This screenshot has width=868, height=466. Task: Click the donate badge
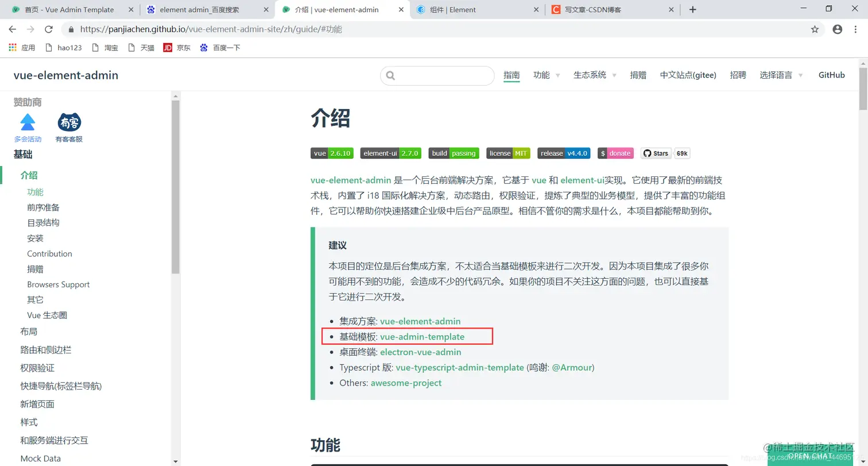pos(615,153)
